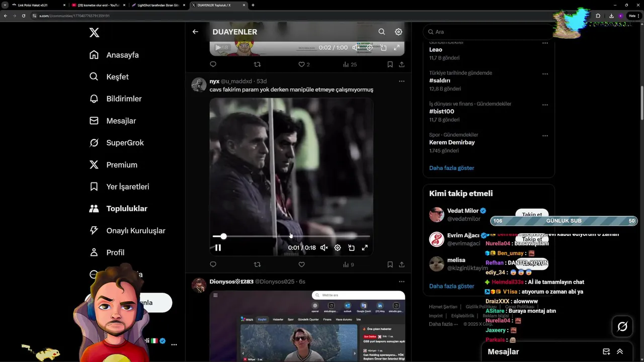
Task: Follow Vedat Milor
Action: tap(532, 214)
